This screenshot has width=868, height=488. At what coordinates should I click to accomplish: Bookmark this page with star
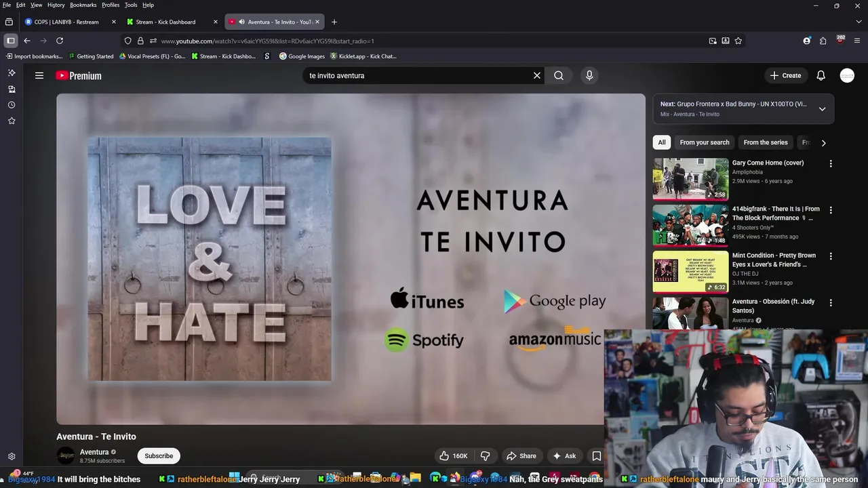[x=738, y=41]
